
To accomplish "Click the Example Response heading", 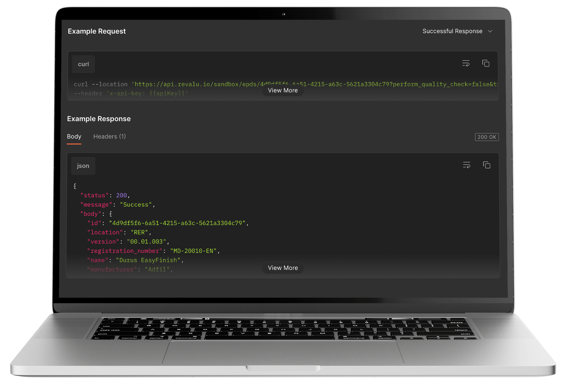I will coord(99,119).
